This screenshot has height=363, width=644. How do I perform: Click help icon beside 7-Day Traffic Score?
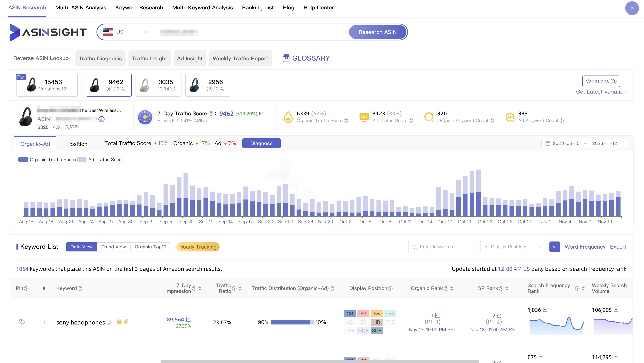pos(211,114)
